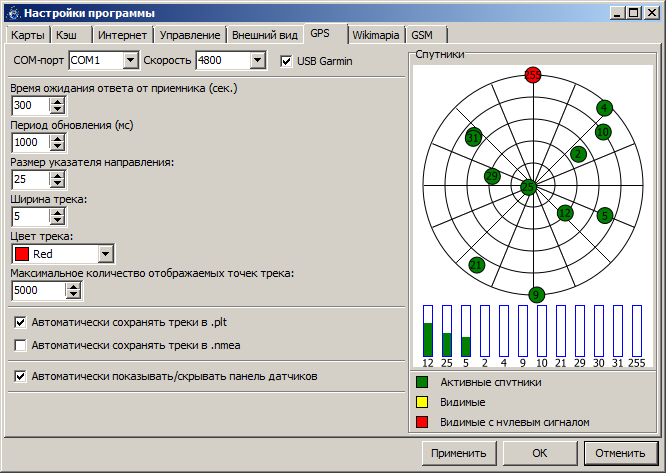Click the green active satellites legend swatch

point(423,381)
